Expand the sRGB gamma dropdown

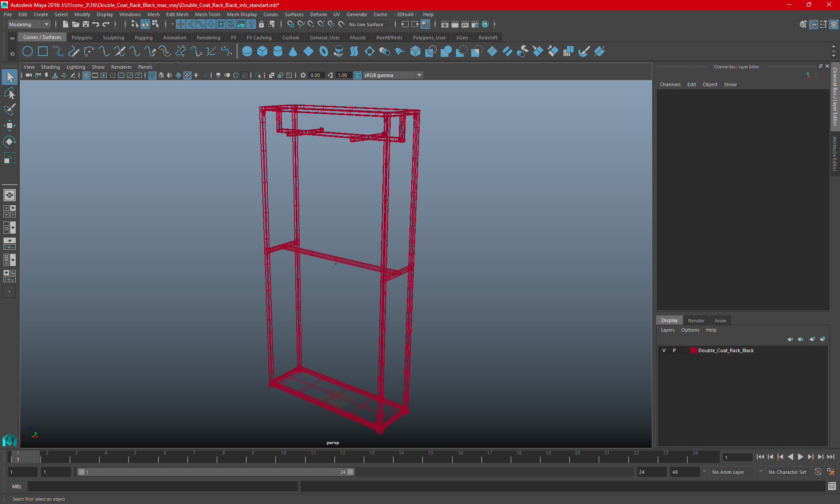click(x=420, y=75)
